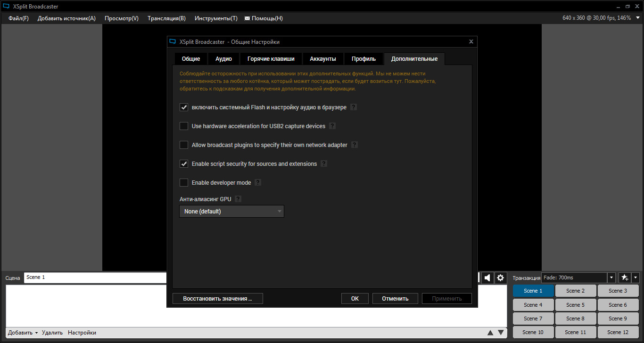Switch to Scene 3

click(x=618, y=291)
